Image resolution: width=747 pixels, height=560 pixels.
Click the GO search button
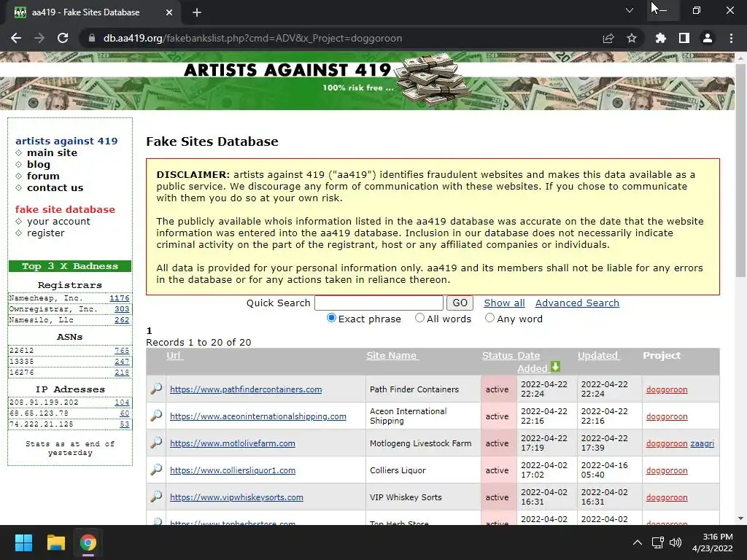pyautogui.click(x=460, y=303)
